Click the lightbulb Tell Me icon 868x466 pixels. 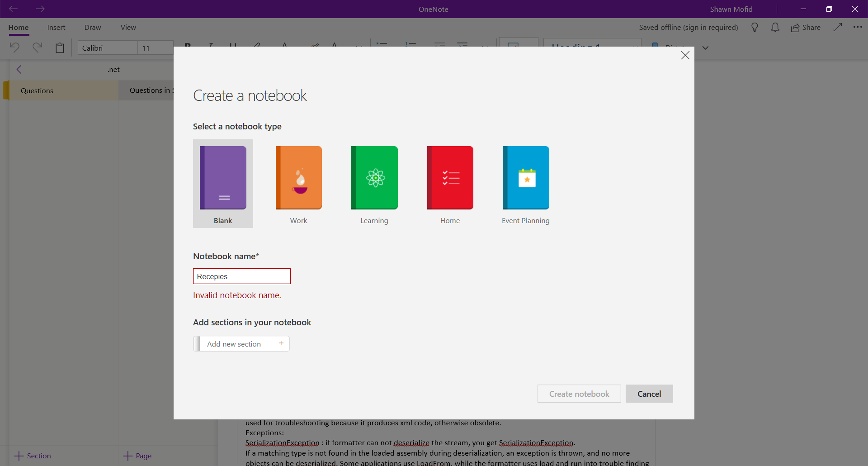point(755,28)
